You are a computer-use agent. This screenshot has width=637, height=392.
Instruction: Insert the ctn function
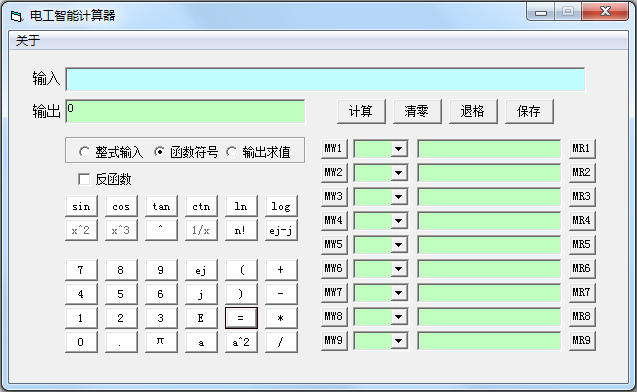(201, 206)
